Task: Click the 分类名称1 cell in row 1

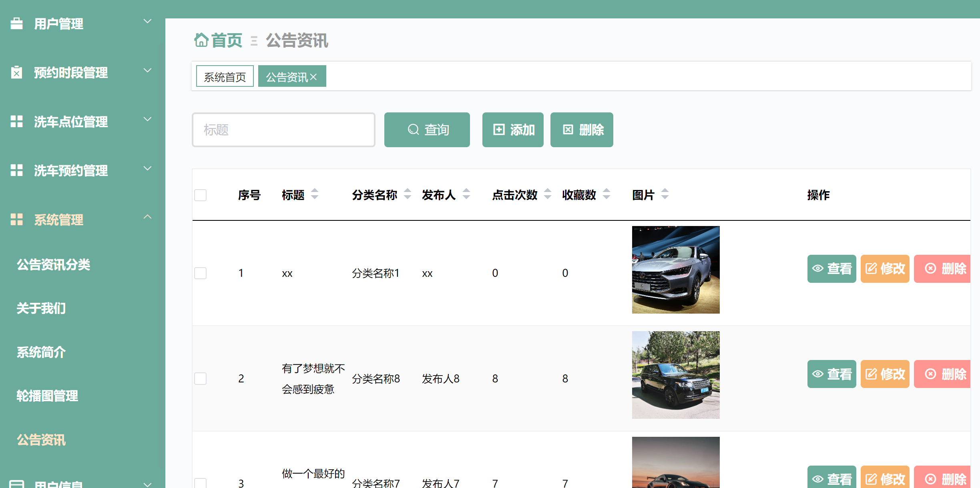Action: click(x=376, y=273)
